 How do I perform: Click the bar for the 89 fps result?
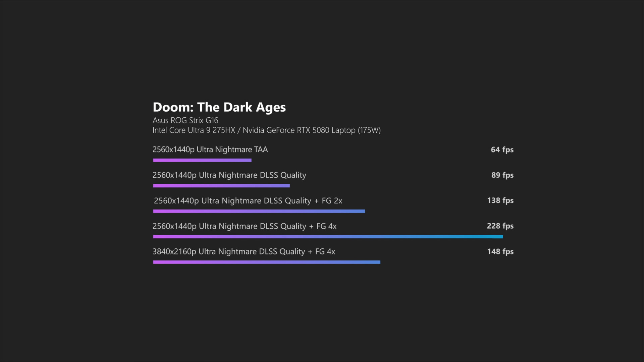click(221, 186)
